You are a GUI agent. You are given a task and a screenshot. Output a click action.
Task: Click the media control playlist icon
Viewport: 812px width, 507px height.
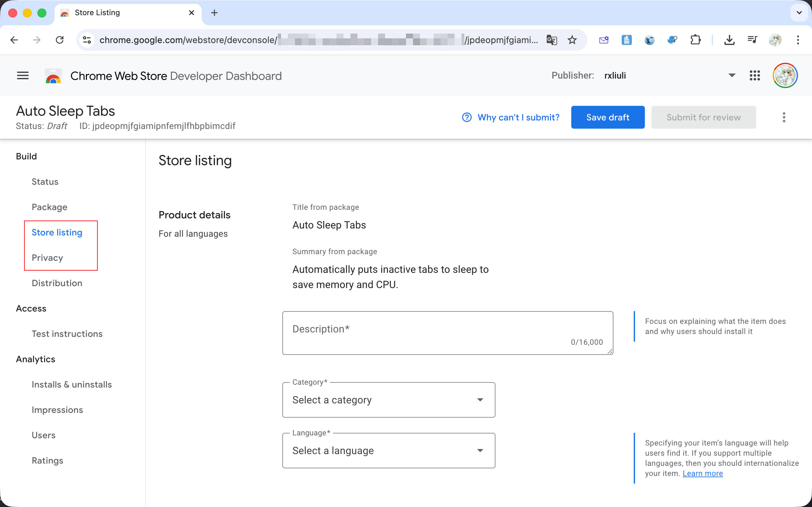[x=752, y=40]
